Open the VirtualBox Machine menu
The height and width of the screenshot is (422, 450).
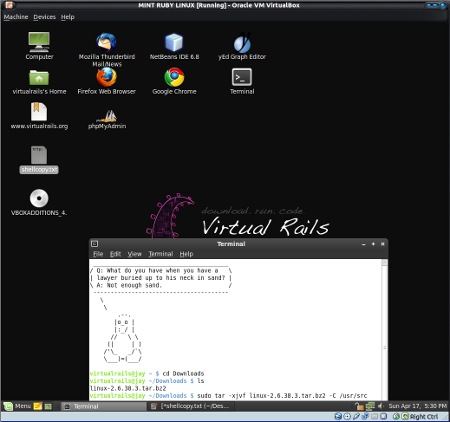pos(16,17)
